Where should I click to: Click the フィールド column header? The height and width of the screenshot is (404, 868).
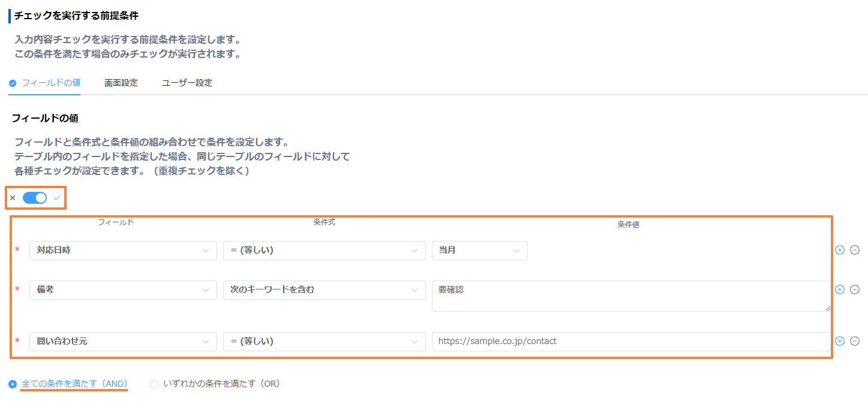tap(116, 222)
